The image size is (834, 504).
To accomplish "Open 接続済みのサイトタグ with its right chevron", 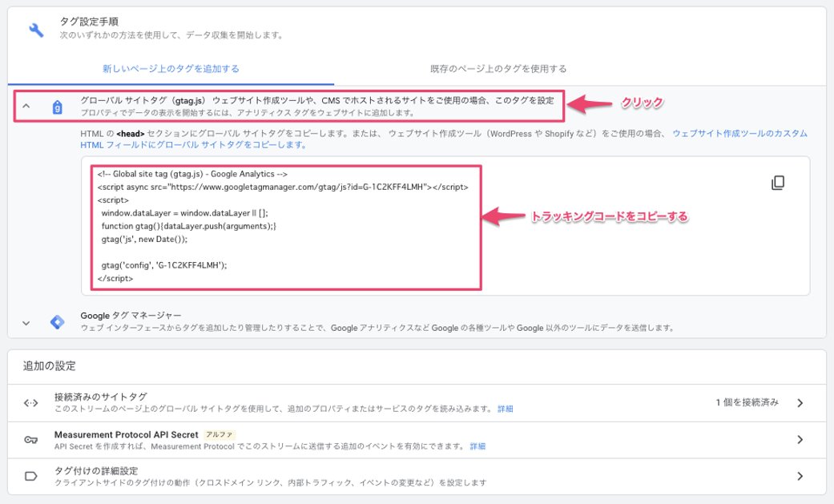I will coord(800,403).
